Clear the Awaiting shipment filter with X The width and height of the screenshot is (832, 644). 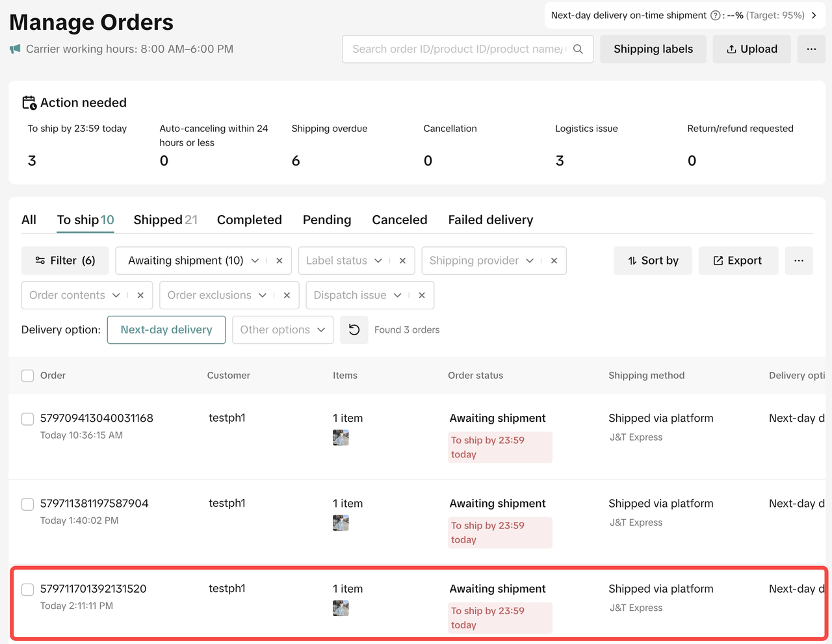click(x=279, y=261)
